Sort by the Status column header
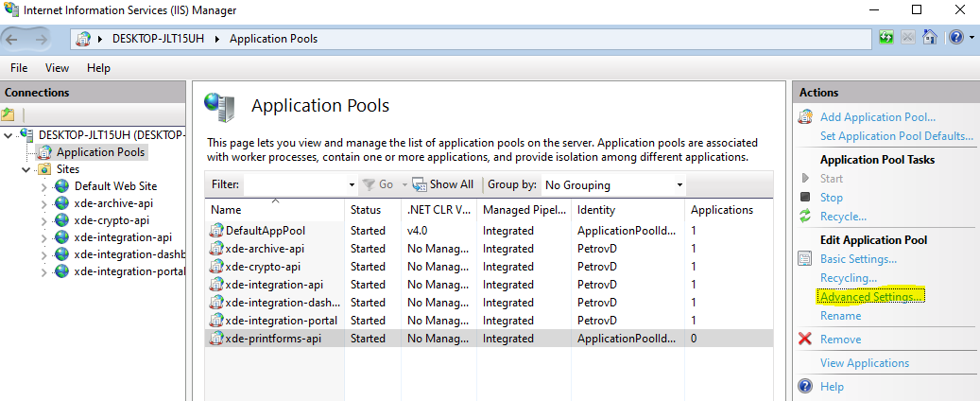Screen dimensions: 980x401 coord(372,210)
